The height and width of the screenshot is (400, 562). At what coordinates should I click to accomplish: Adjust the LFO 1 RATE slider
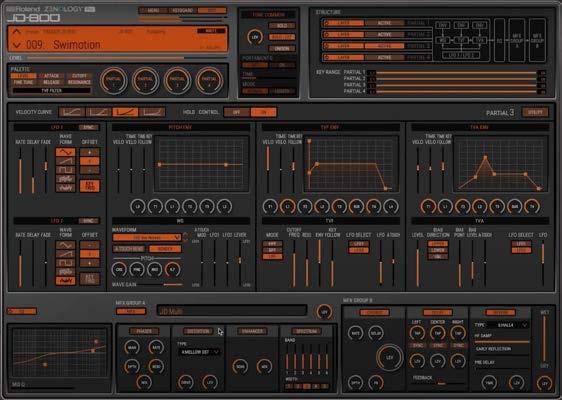tap(20, 171)
